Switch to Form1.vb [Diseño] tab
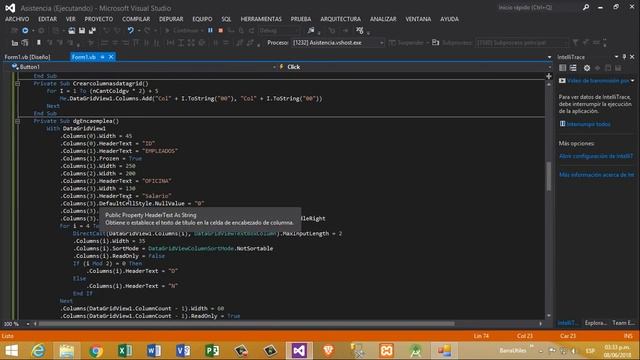 coord(27,57)
